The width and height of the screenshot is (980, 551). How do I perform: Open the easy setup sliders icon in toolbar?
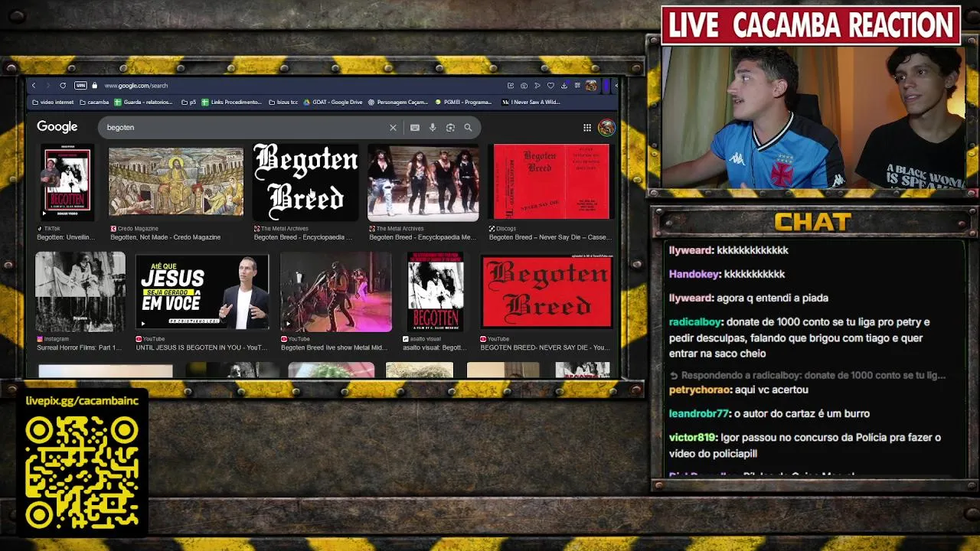click(577, 86)
